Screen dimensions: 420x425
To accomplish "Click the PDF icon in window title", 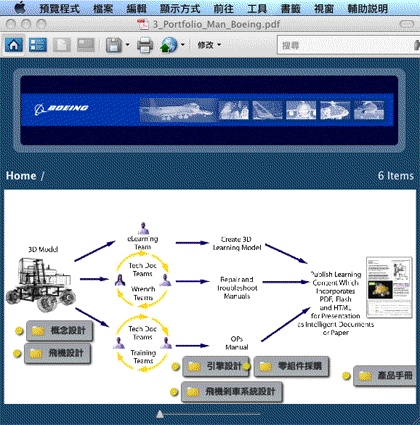I will (143, 24).
